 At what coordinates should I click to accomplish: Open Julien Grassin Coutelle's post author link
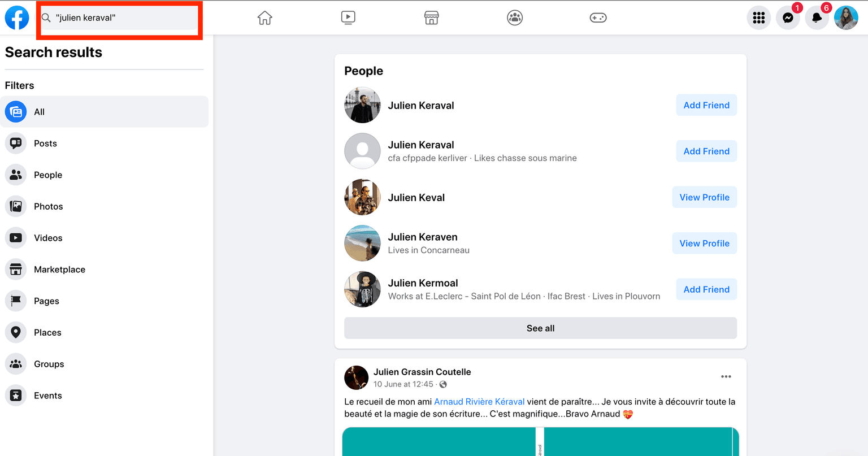[x=422, y=372]
